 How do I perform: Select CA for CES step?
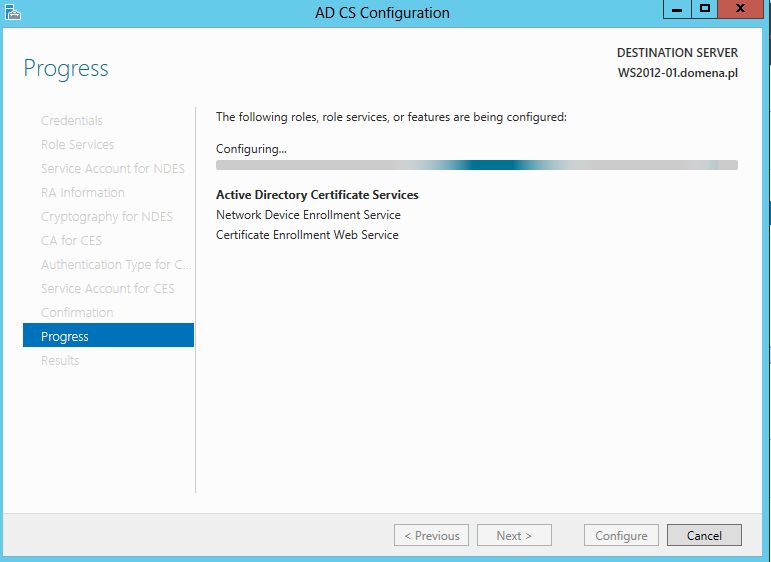[71, 240]
